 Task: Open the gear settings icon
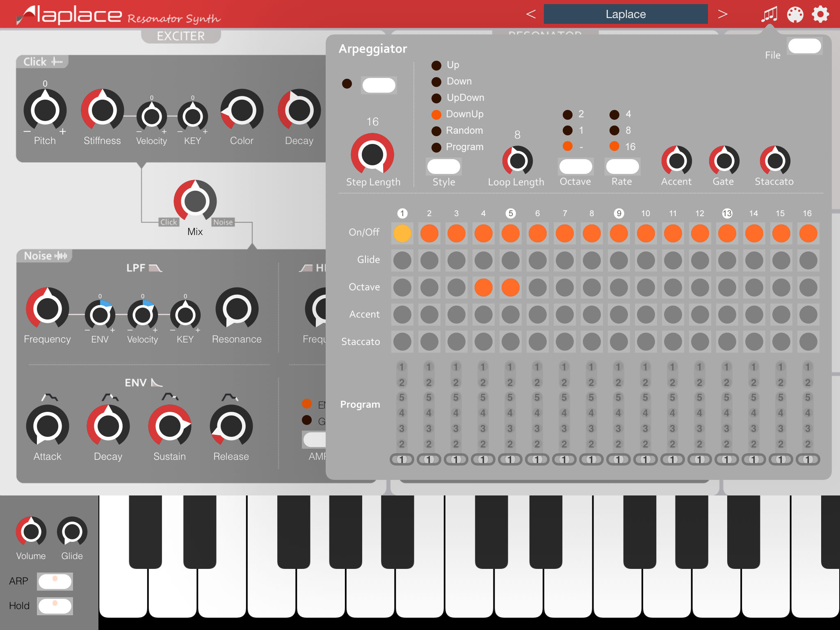(x=820, y=14)
